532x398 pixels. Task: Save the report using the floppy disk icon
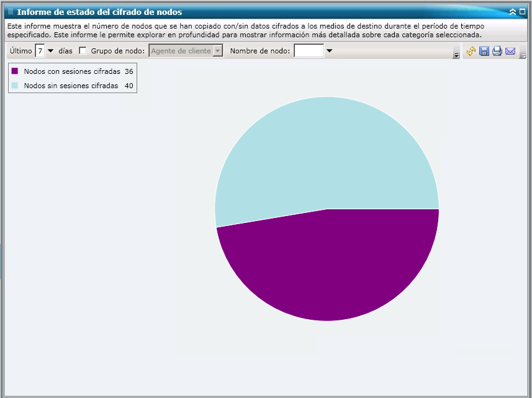coord(484,52)
